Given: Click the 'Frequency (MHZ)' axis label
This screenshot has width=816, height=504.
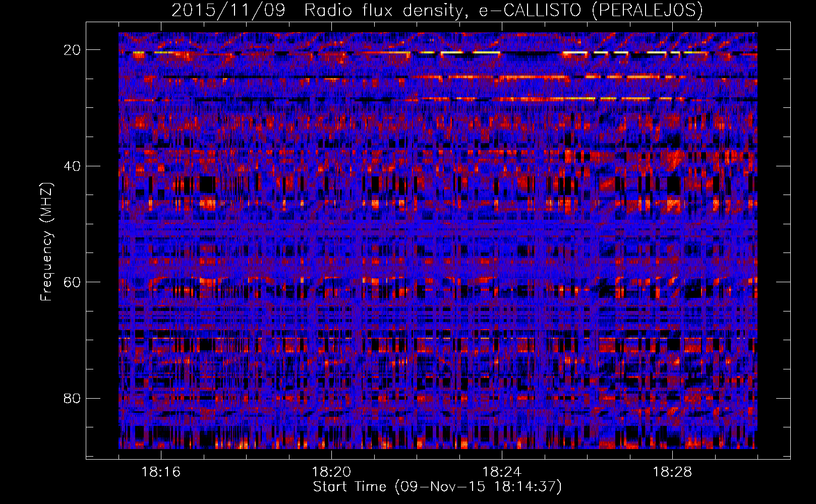Looking at the screenshot, I should pyautogui.click(x=46, y=242).
